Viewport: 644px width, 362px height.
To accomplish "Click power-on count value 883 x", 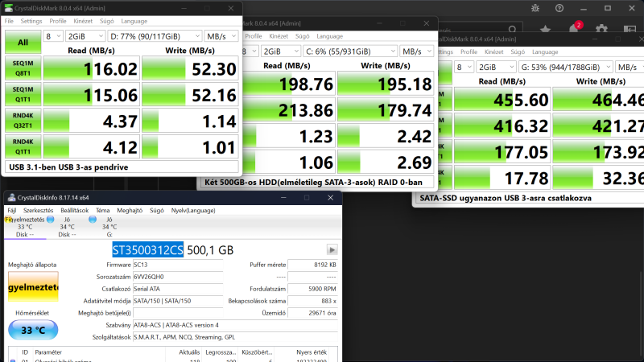I will (x=312, y=301).
